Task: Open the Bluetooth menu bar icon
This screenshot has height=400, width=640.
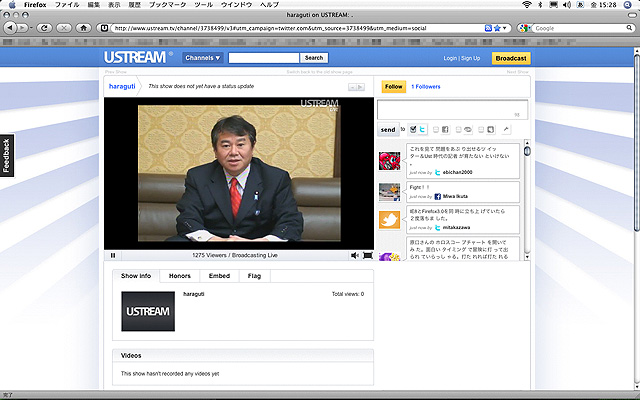Action: [x=540, y=5]
